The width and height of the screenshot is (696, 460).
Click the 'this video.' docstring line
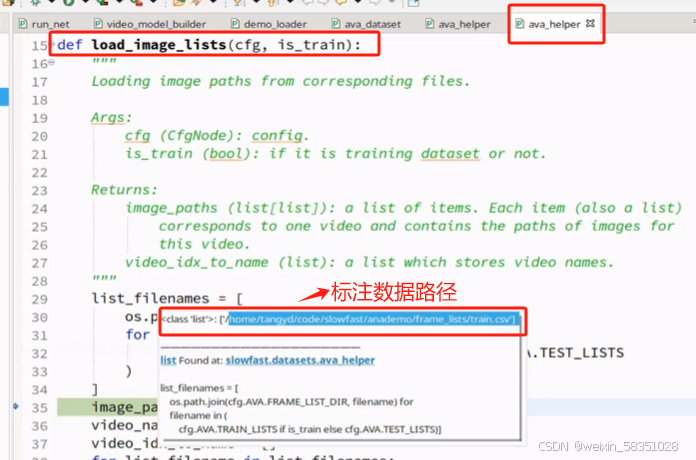point(204,244)
